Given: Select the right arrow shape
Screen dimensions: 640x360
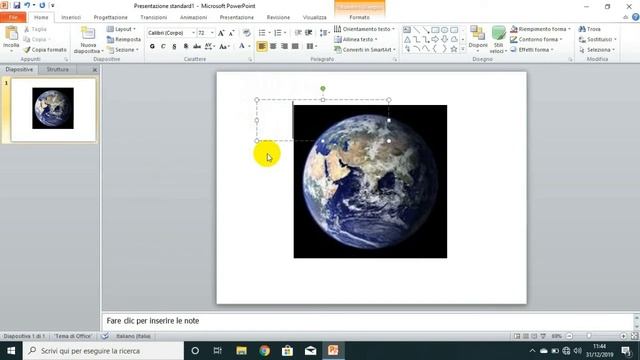Looking at the screenshot, I should tap(435, 40).
